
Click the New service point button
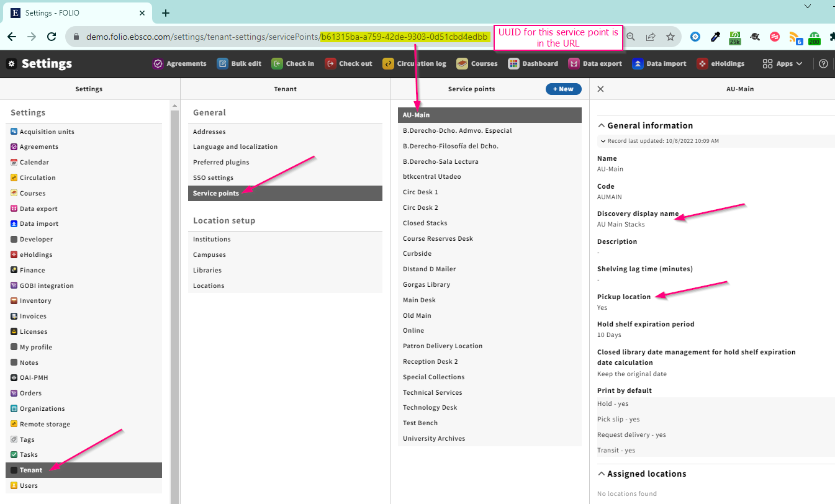[563, 89]
